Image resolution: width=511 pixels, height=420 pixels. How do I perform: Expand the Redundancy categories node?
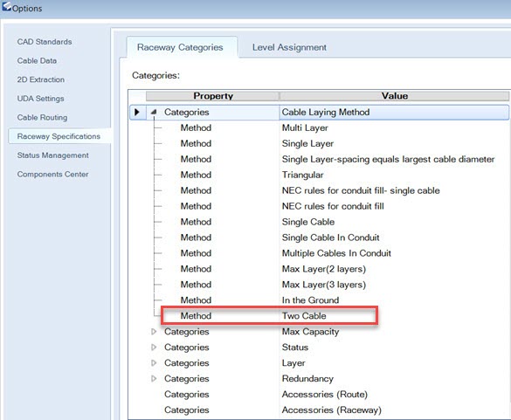154,379
